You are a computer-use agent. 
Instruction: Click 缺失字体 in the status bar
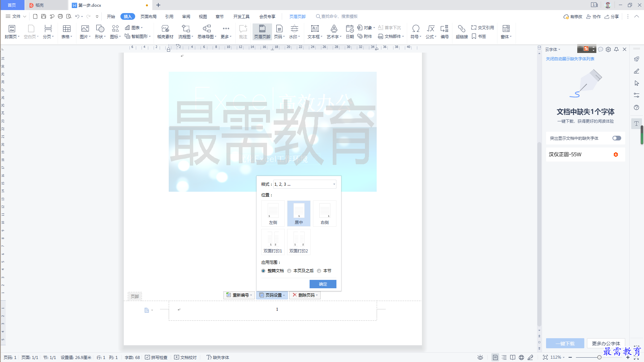(x=218, y=357)
